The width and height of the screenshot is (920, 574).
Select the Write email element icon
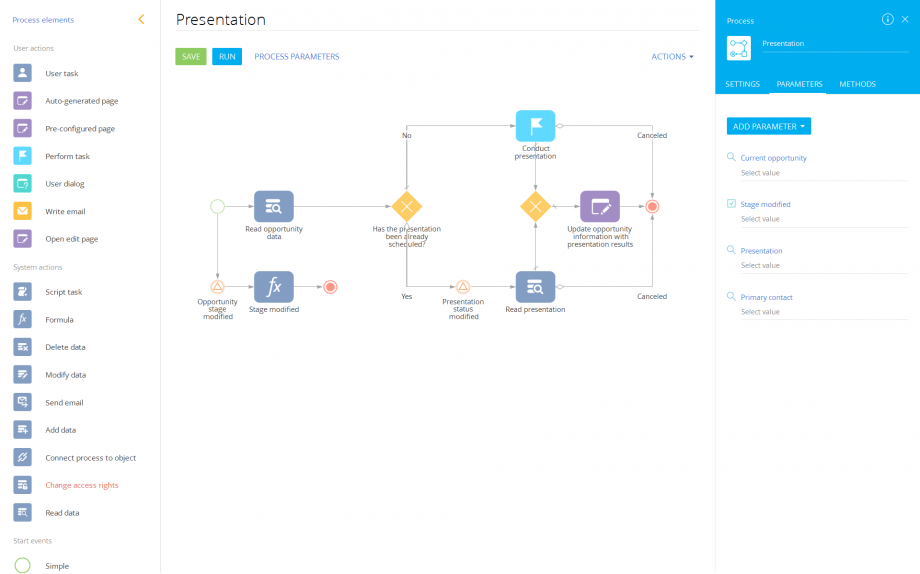pyautogui.click(x=22, y=211)
